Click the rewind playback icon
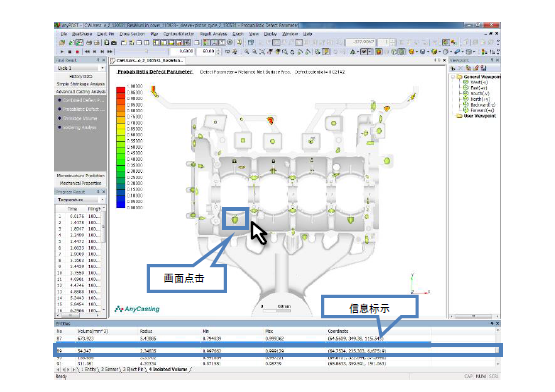Viewport: 555px width, 392px height. [x=87, y=52]
